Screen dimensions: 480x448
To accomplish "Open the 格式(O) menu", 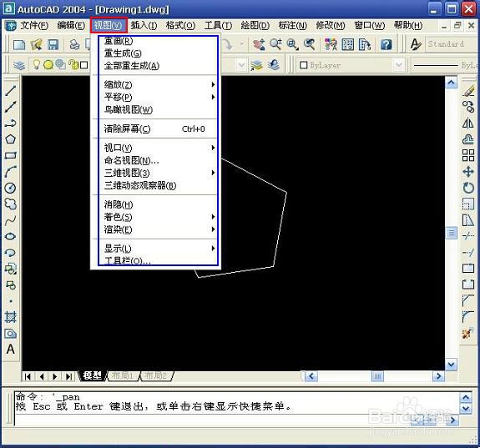I will [x=180, y=25].
